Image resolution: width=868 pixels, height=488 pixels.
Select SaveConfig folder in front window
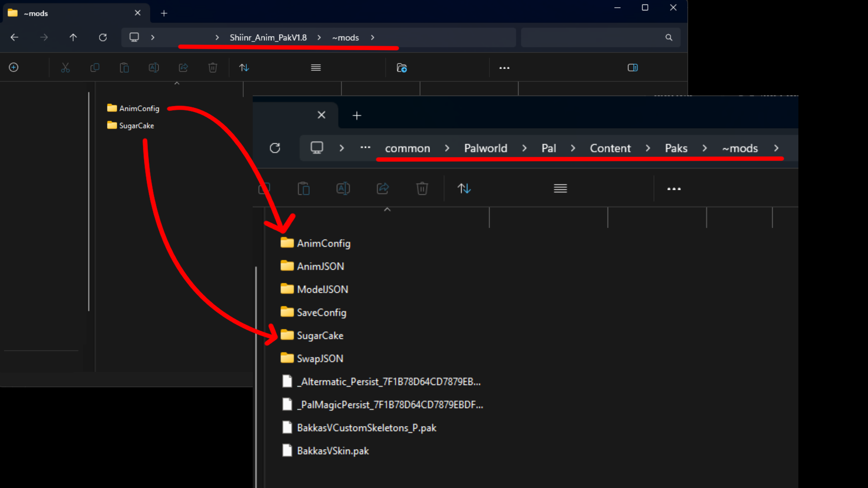pos(313,312)
